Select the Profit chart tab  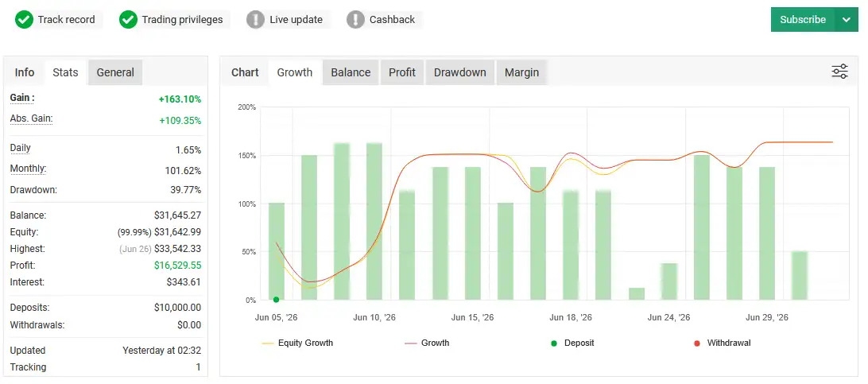[x=402, y=72]
